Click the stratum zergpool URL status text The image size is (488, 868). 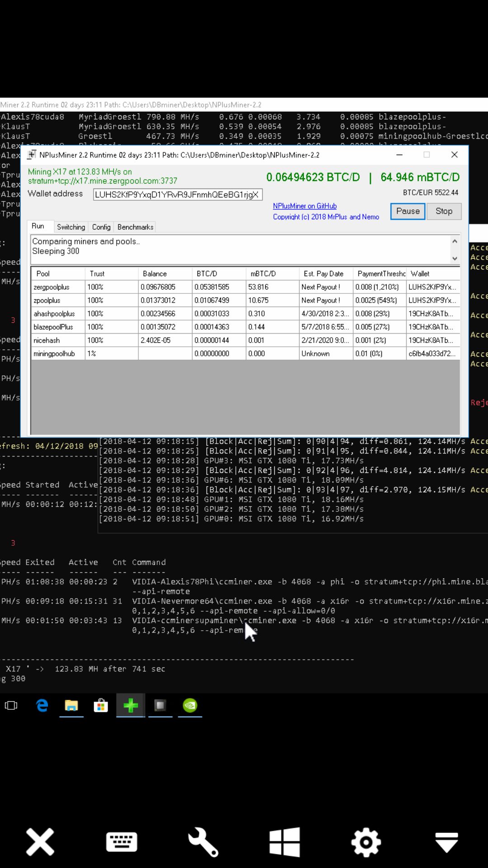tap(103, 181)
